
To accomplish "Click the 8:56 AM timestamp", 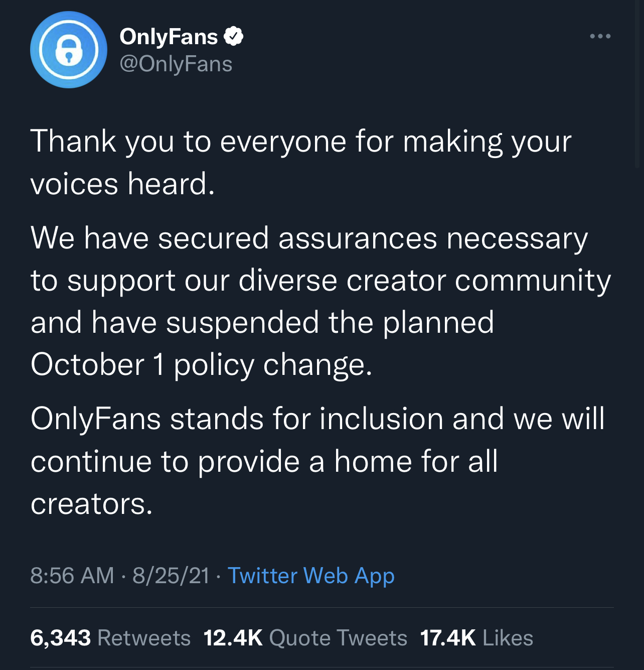I will coord(72,575).
